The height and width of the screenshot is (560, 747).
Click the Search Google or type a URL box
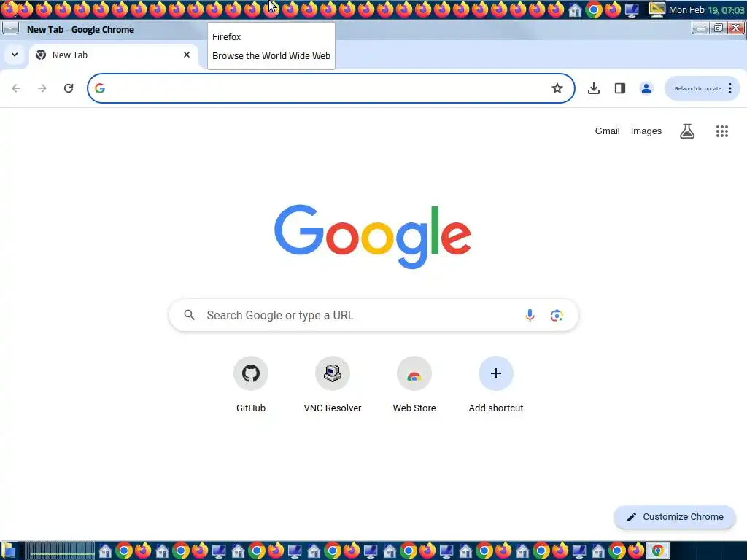[373, 315]
